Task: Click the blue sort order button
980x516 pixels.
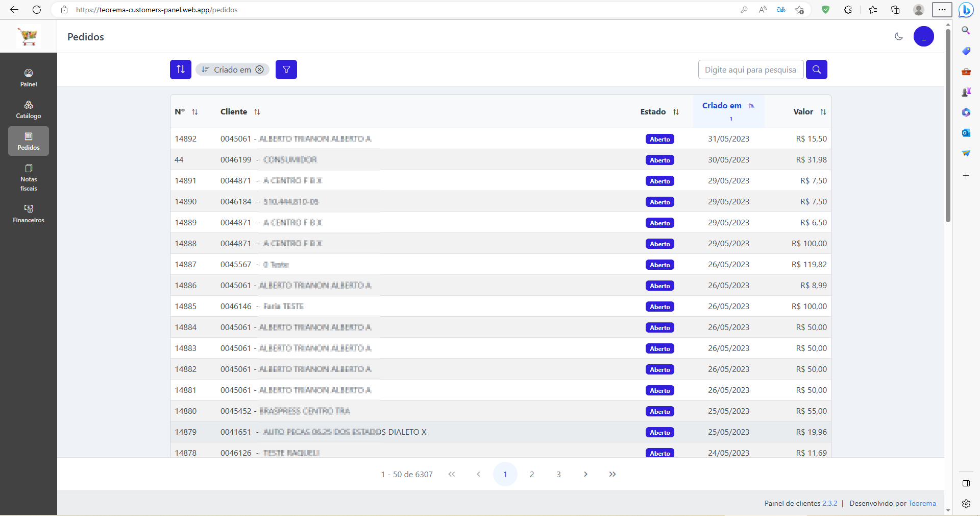Action: pos(181,69)
